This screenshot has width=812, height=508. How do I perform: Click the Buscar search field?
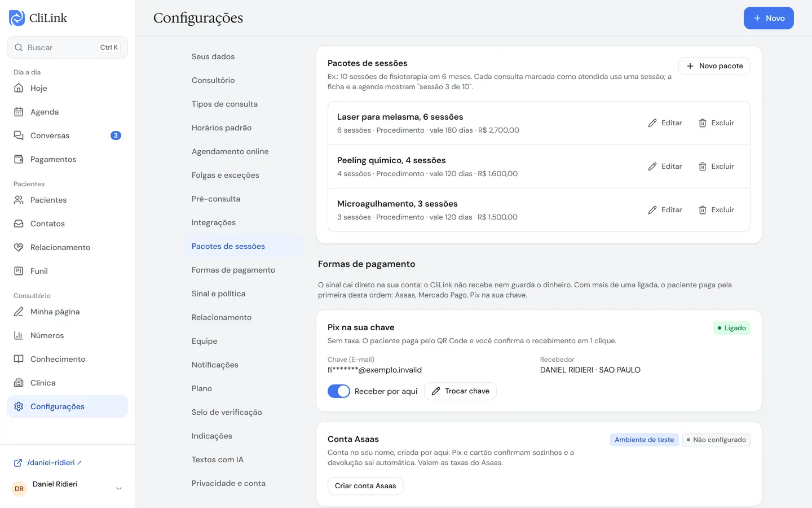[67, 47]
